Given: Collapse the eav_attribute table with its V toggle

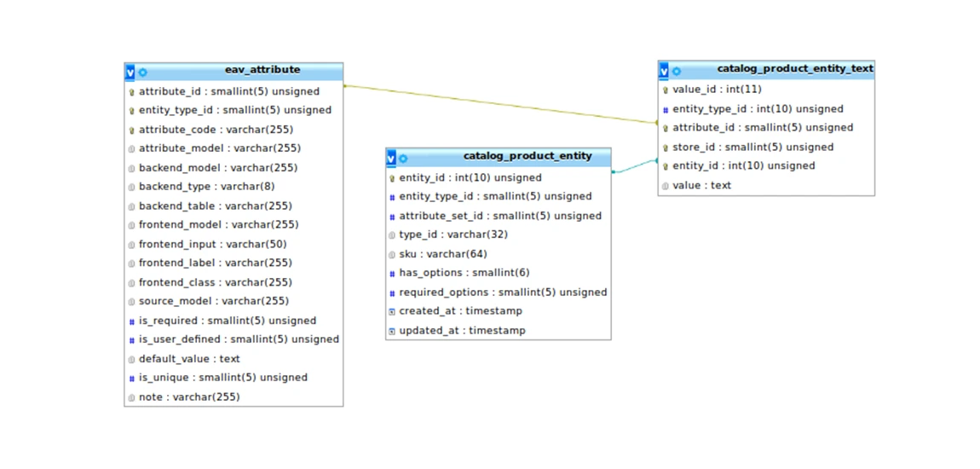Looking at the screenshot, I should pyautogui.click(x=130, y=72).
